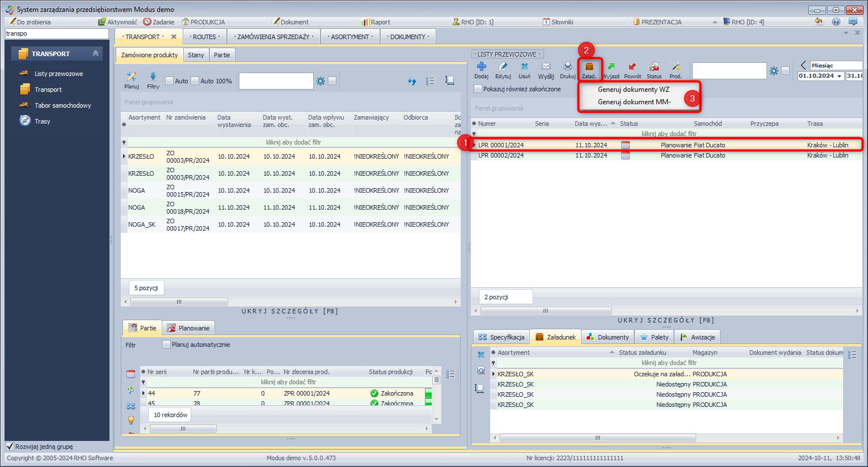868x467 pixels.
Task: Enable the Auto 100% checkbox
Action: coord(195,81)
